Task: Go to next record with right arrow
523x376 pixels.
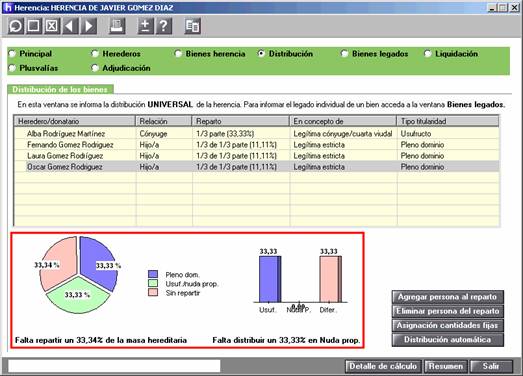Action: [x=88, y=26]
